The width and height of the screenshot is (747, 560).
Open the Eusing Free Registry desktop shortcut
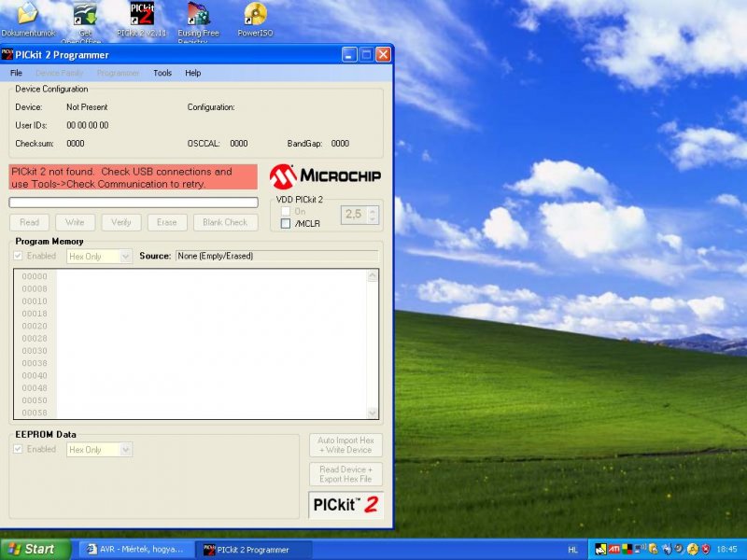(199, 21)
